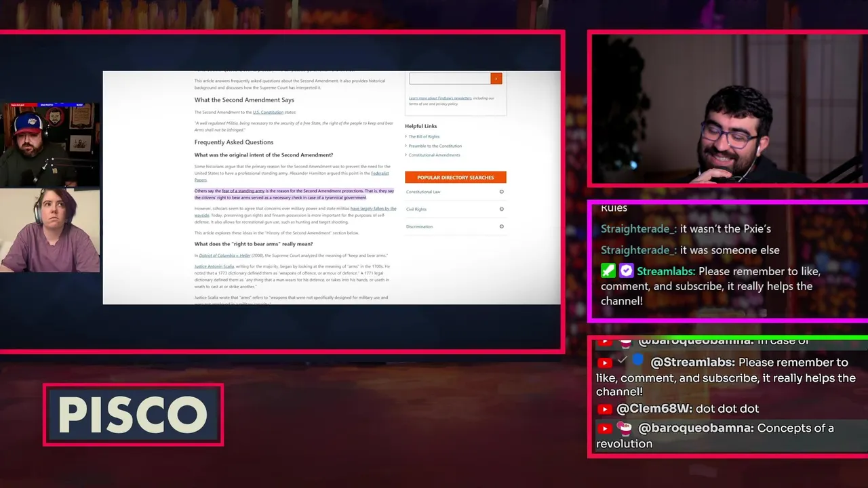This screenshot has height=488, width=868.
Task: Open 'Constitutional Amendments' helpful link
Action: 434,155
